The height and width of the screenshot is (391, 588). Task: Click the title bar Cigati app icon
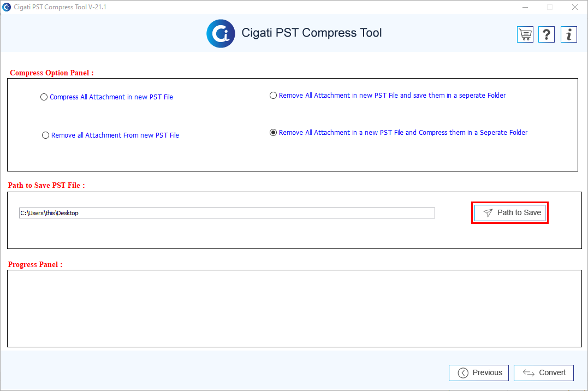pyautogui.click(x=7, y=7)
